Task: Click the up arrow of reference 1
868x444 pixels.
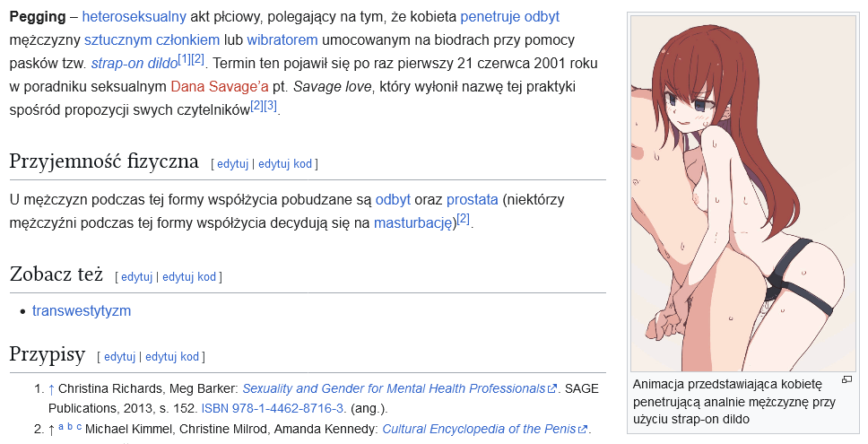Action: pyautogui.click(x=51, y=389)
